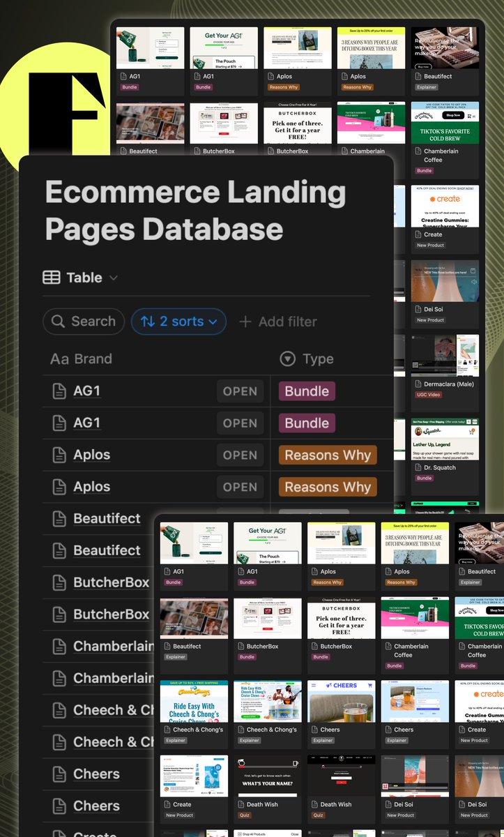Select Bundle tag under Chamberlain Coffee, back gallery

click(424, 170)
